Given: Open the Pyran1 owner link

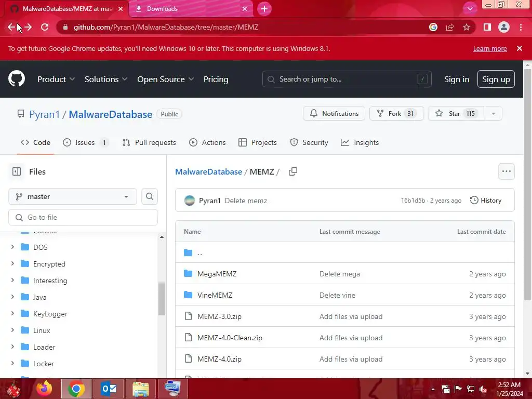Looking at the screenshot, I should click(x=45, y=114).
